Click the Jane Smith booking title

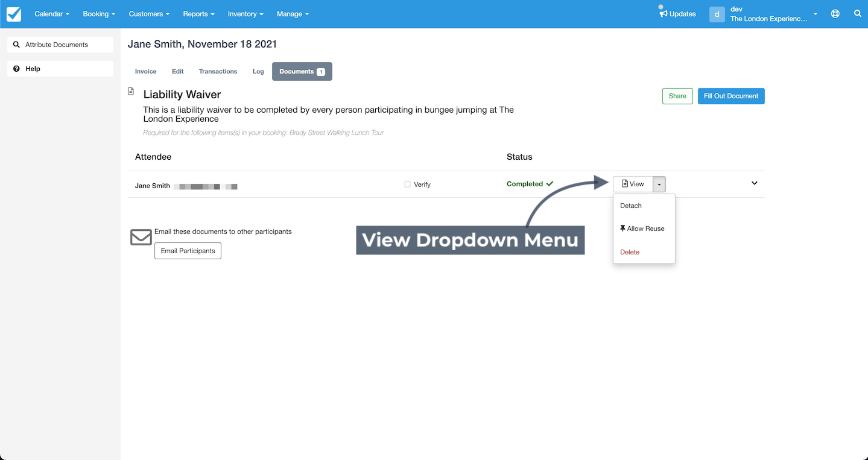pyautogui.click(x=202, y=44)
